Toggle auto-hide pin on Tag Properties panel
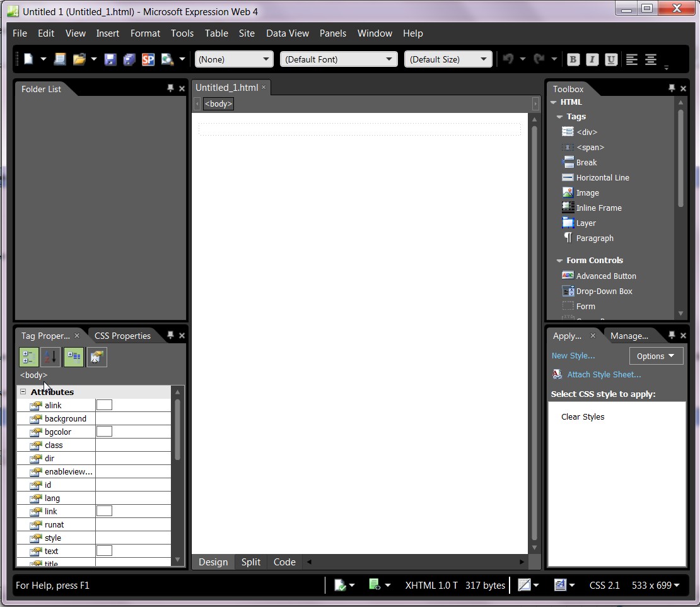The width and height of the screenshot is (700, 607). [x=170, y=335]
